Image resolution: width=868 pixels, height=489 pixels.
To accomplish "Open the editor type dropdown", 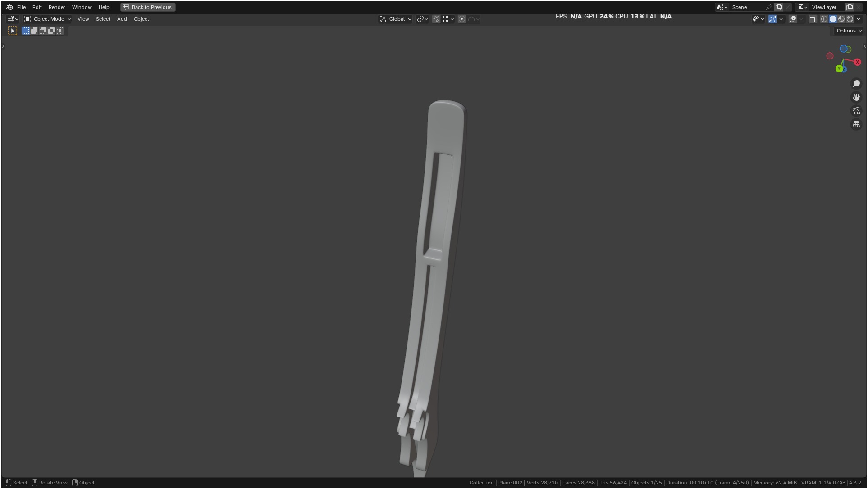I will (x=13, y=19).
